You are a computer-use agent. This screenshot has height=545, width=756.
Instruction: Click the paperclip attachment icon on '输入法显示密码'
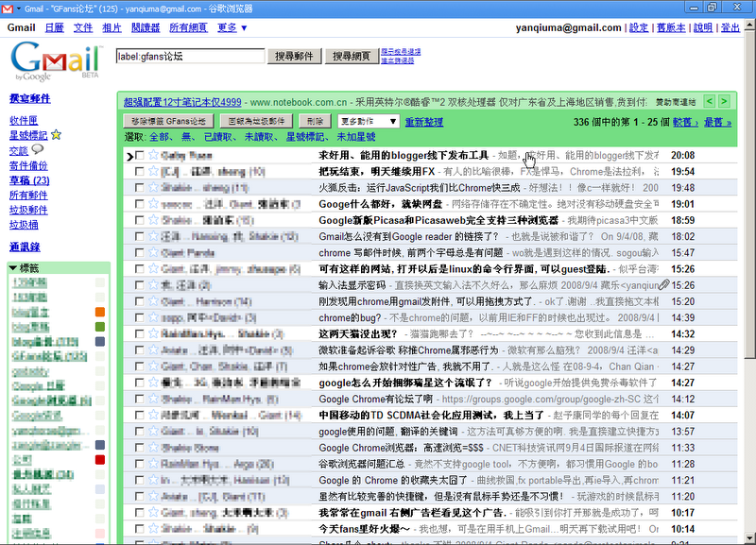pyautogui.click(x=664, y=285)
